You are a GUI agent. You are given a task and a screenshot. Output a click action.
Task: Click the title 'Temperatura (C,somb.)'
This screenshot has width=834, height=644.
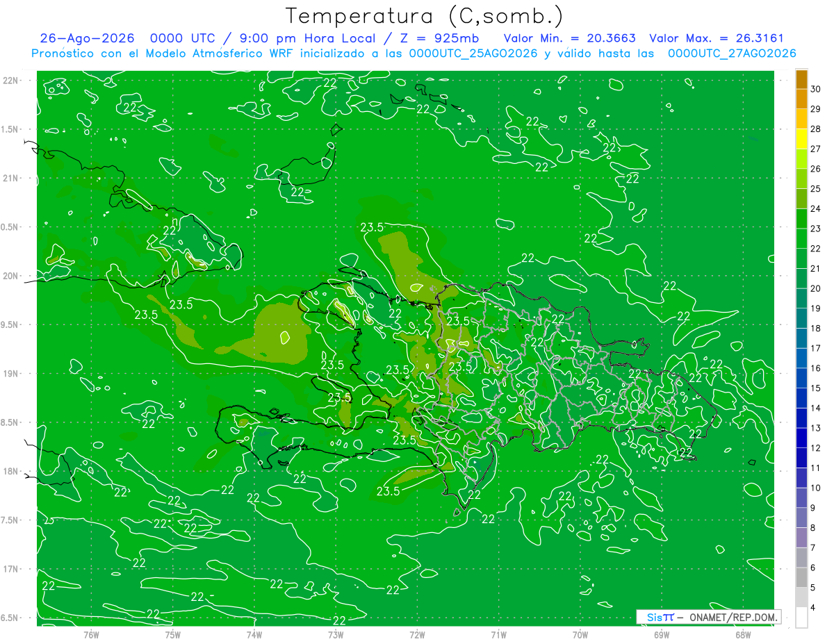pyautogui.click(x=424, y=16)
